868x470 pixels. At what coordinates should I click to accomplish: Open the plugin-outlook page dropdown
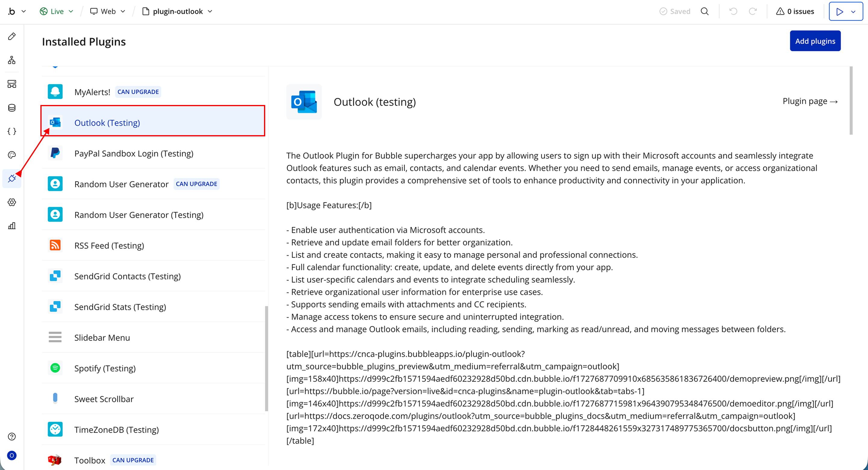pyautogui.click(x=178, y=11)
